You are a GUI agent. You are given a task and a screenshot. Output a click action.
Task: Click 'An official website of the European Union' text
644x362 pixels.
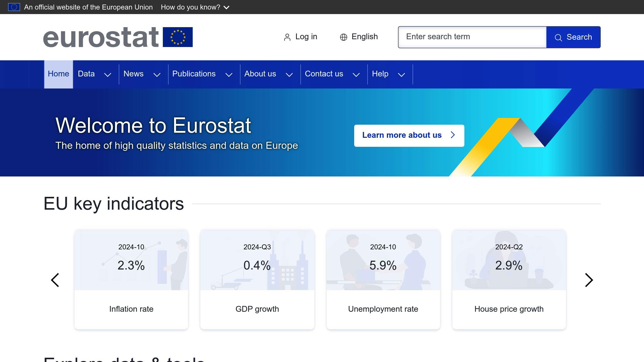click(x=88, y=7)
